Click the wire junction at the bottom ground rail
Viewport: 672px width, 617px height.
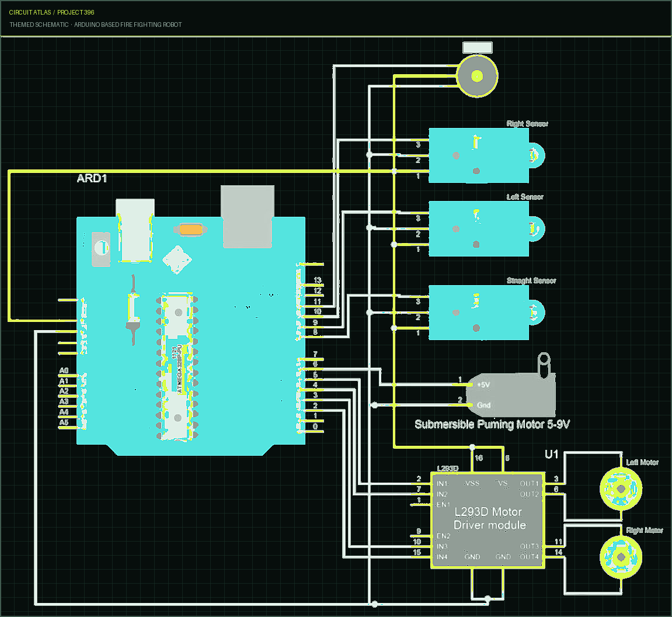click(375, 604)
